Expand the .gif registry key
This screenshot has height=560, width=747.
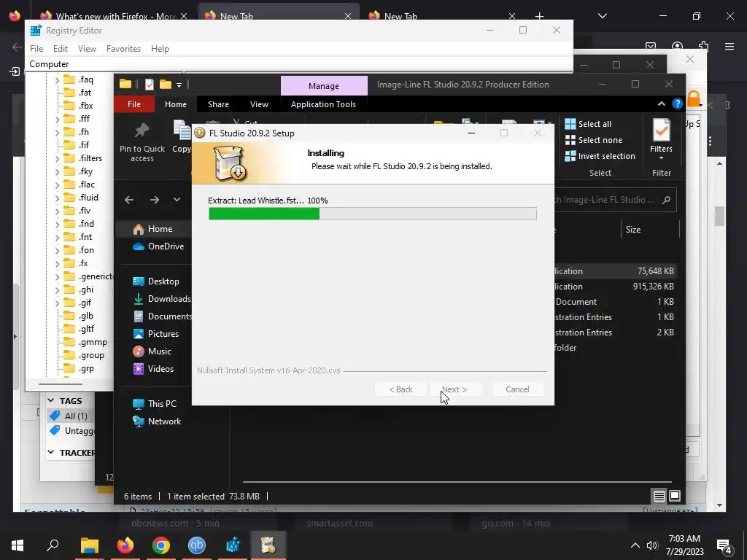(x=57, y=303)
